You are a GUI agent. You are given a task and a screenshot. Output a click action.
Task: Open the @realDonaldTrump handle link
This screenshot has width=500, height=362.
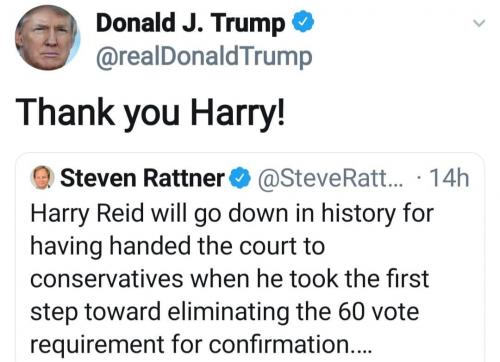(x=204, y=57)
